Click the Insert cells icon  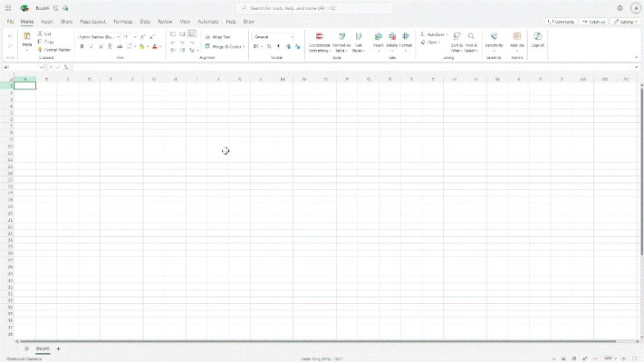(379, 36)
